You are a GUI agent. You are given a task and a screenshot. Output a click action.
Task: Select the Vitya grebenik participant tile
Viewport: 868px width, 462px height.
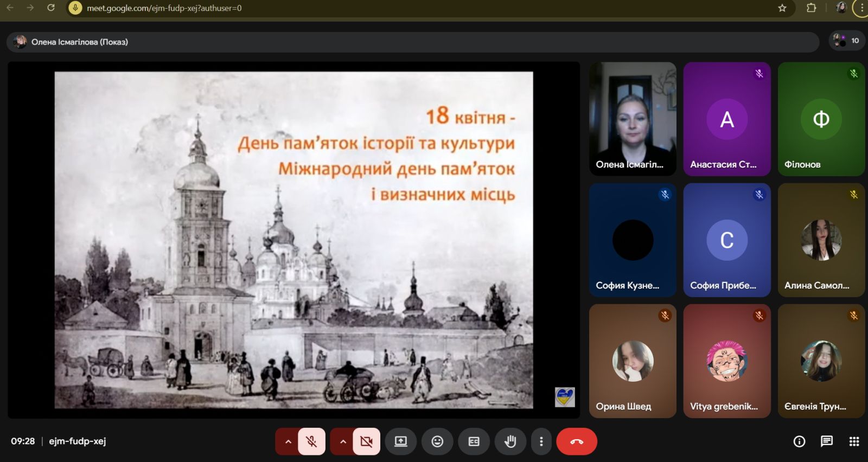pyautogui.click(x=727, y=361)
